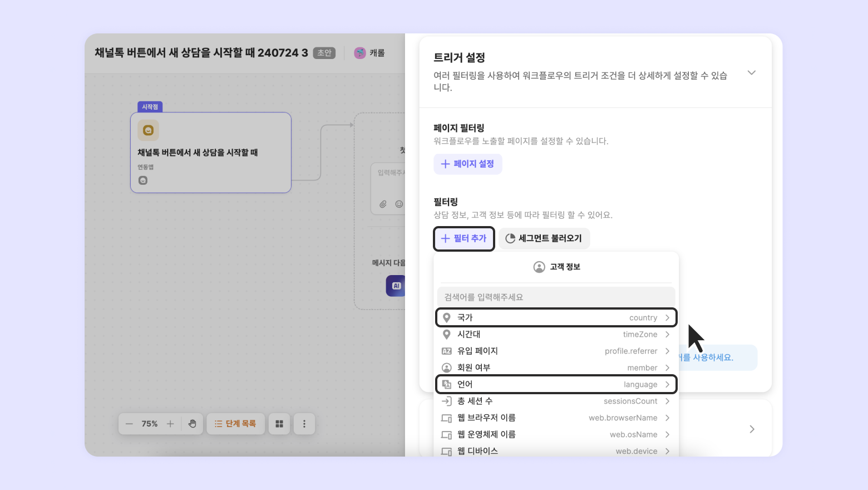Click the 페이지 설정 button

pyautogui.click(x=468, y=164)
